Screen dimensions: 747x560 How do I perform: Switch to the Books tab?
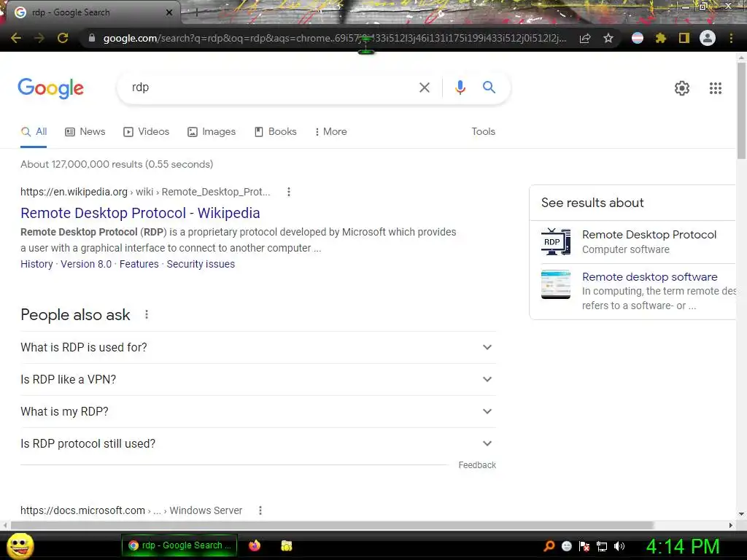(x=275, y=131)
